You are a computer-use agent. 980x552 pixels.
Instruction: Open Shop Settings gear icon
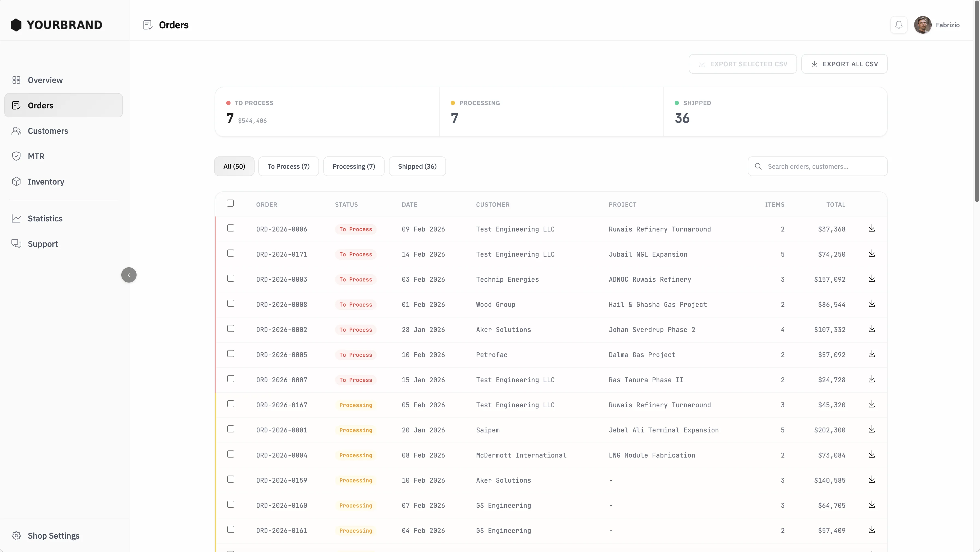[16, 536]
